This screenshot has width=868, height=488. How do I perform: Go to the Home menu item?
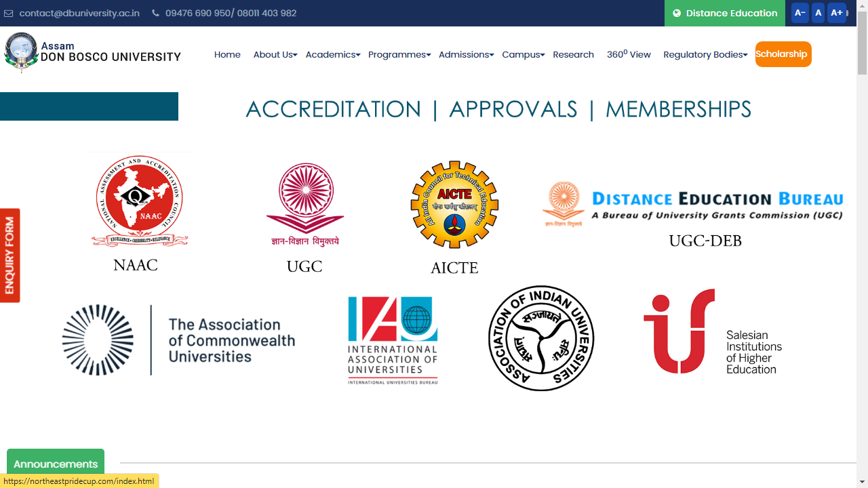click(227, 54)
